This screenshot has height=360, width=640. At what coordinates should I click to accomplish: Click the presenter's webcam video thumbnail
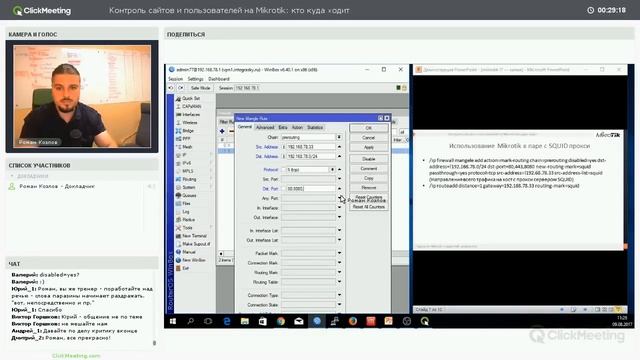82,96
